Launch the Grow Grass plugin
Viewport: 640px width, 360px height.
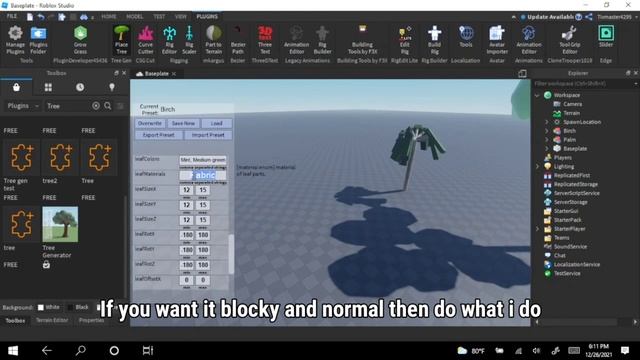click(x=80, y=40)
